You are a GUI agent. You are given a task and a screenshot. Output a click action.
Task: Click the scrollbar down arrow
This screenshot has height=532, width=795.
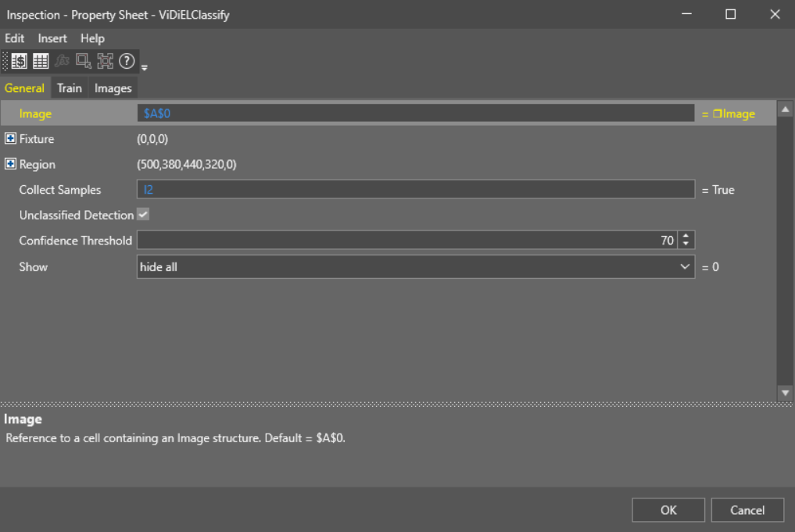[786, 393]
